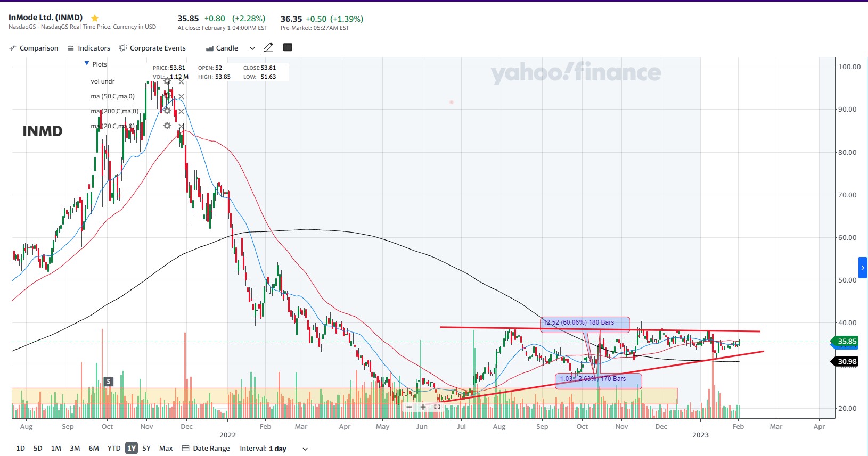This screenshot has height=456, width=868.
Task: Select the Max range
Action: [166, 449]
